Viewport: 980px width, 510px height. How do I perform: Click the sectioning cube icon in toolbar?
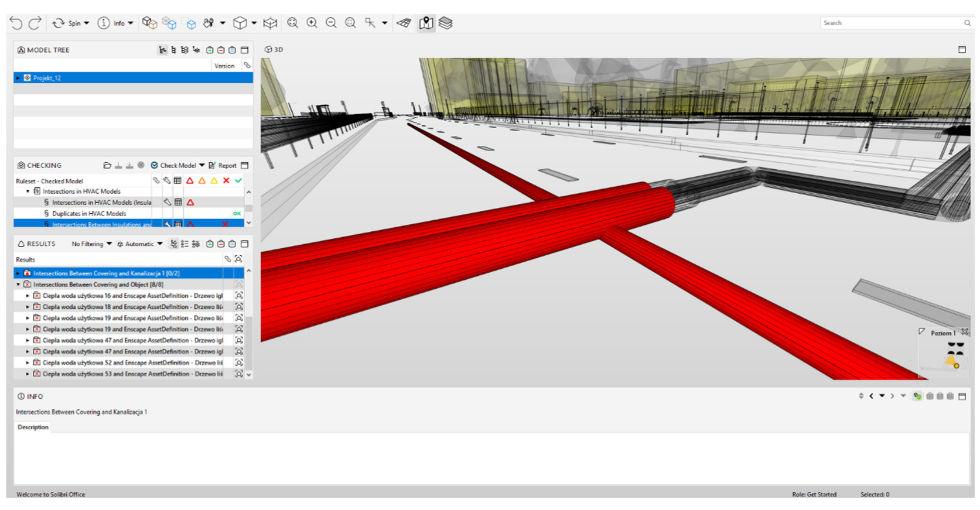270,23
